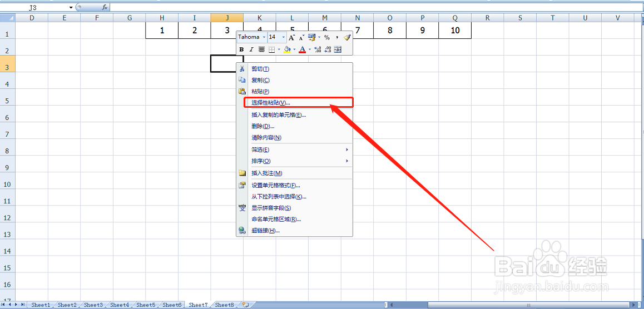The height and width of the screenshot is (309, 644).
Task: Click Grow Font icon in mini toolbar
Action: (291, 37)
